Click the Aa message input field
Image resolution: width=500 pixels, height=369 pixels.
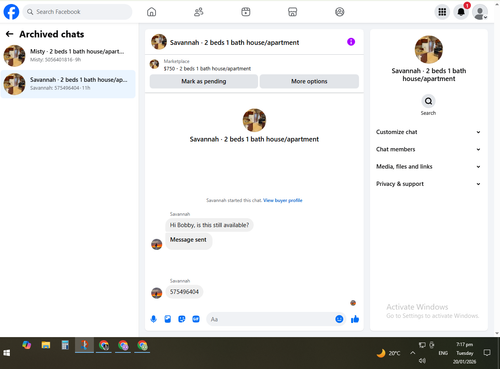click(x=270, y=319)
